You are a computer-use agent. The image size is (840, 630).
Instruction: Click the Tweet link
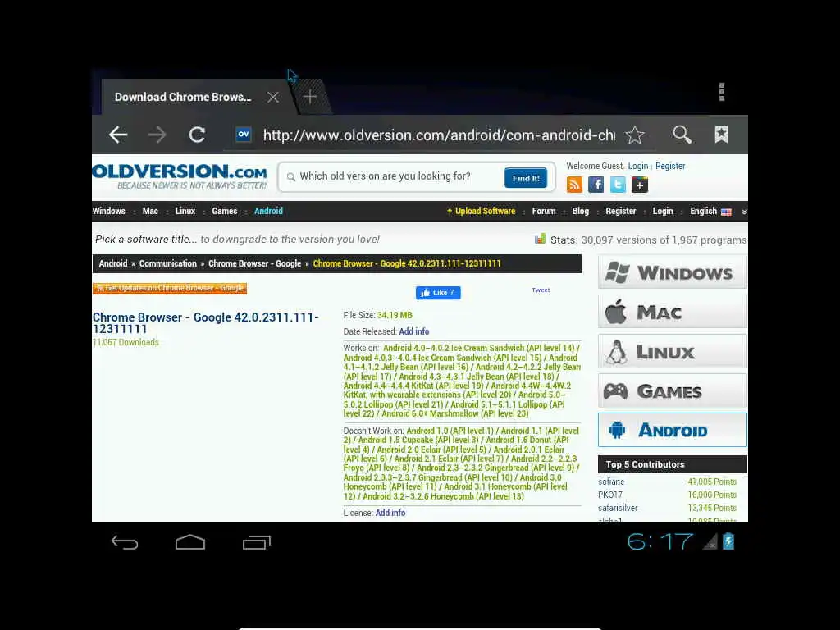(x=541, y=290)
